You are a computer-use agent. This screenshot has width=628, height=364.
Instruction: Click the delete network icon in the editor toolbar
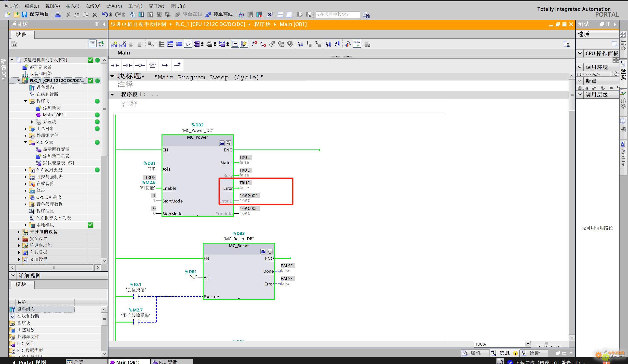pyautogui.click(x=123, y=44)
